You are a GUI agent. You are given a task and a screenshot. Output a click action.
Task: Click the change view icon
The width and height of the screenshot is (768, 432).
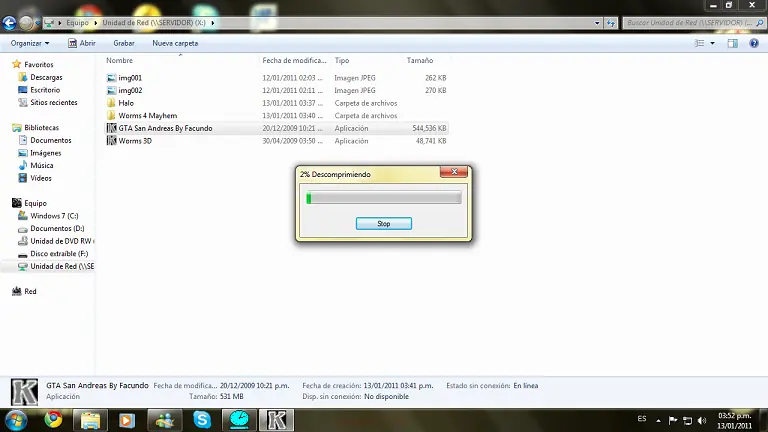699,43
